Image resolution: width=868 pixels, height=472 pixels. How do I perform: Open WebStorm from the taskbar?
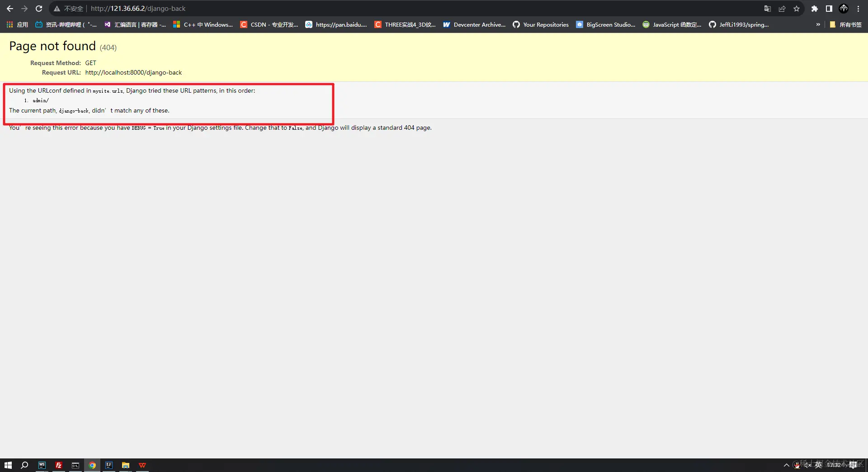point(42,465)
